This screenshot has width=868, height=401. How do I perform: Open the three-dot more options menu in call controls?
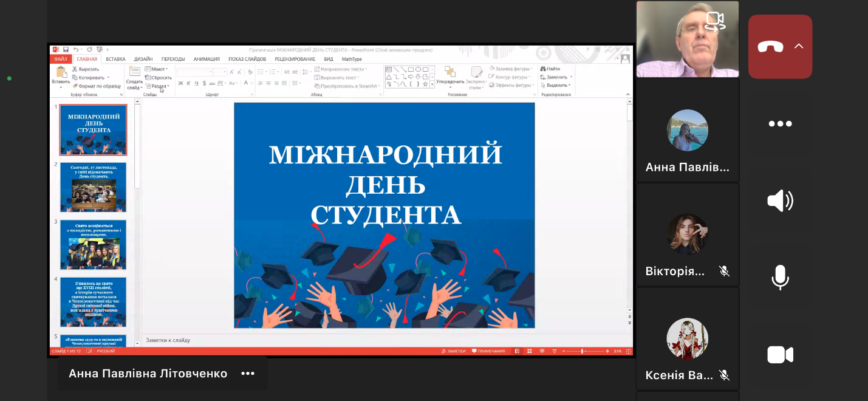(x=780, y=124)
